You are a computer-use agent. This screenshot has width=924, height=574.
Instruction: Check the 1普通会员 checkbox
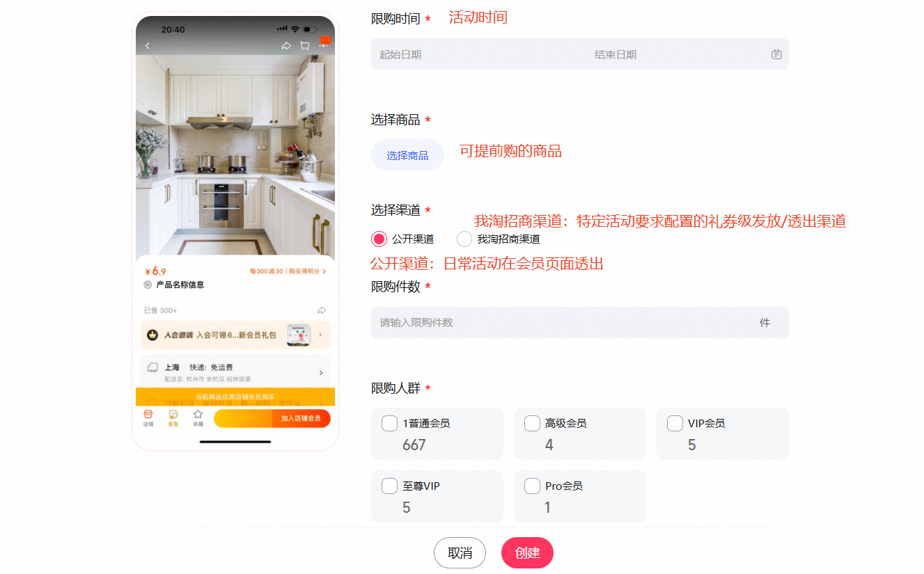(x=390, y=423)
